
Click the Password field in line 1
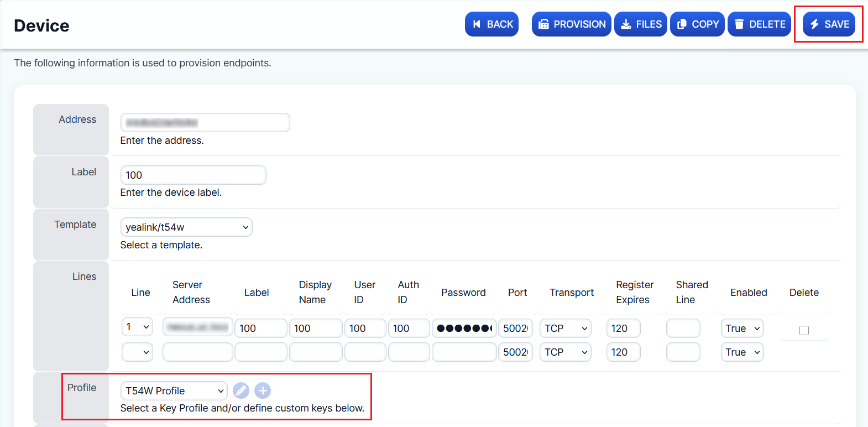[x=464, y=329]
